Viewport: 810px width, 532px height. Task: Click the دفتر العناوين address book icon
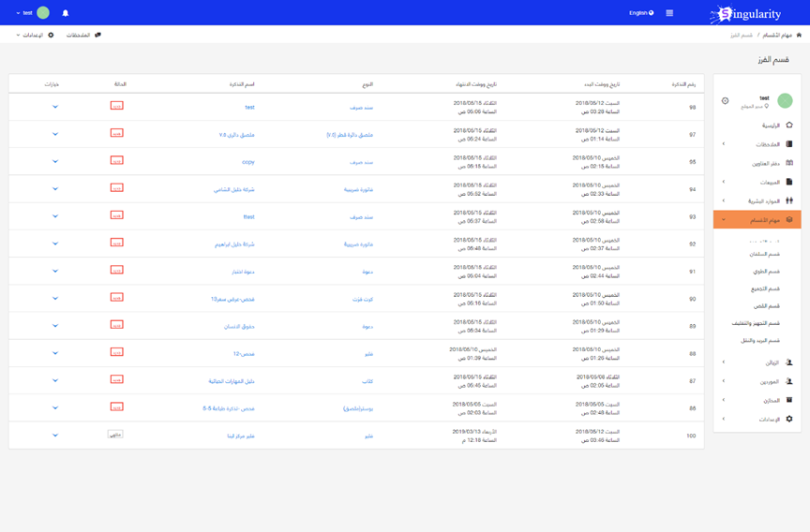coord(789,163)
